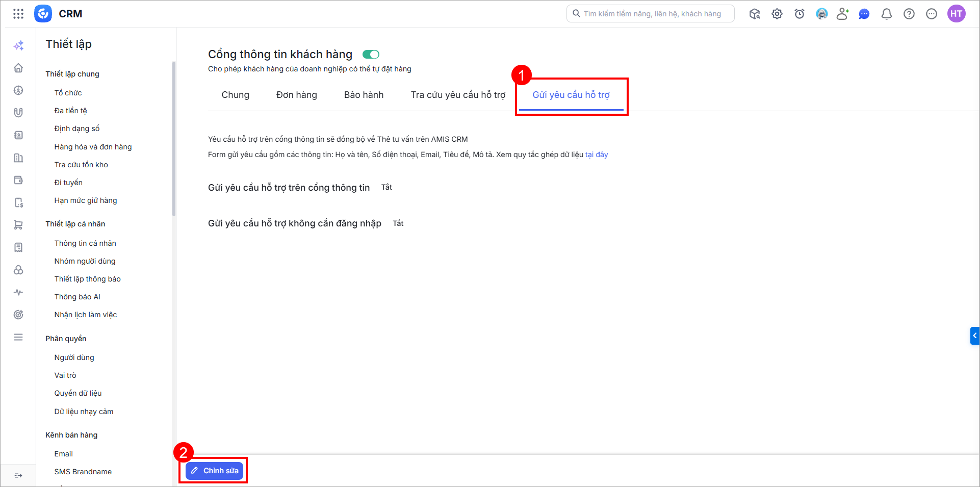Click the CRM logo icon
Viewport: 980px width, 487px height.
tap(43, 14)
